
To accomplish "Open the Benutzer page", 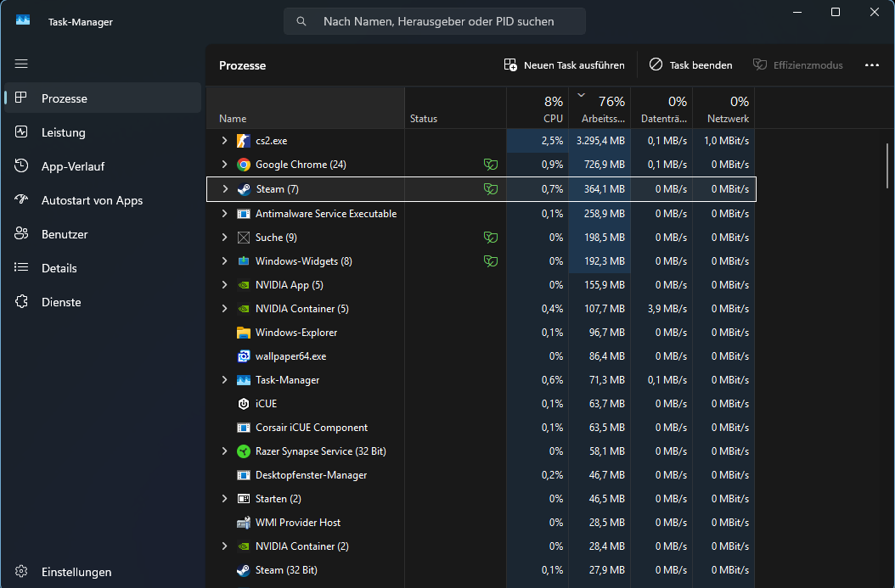I will tap(103, 234).
